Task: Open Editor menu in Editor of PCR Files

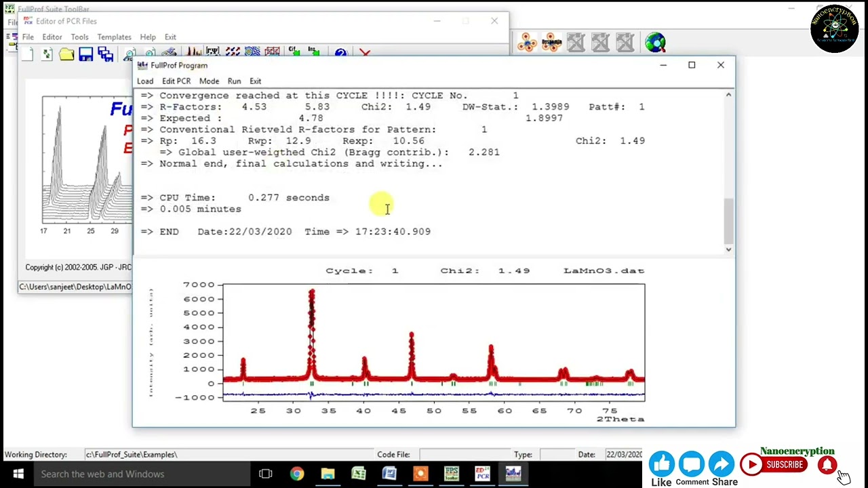Action: pyautogui.click(x=52, y=37)
